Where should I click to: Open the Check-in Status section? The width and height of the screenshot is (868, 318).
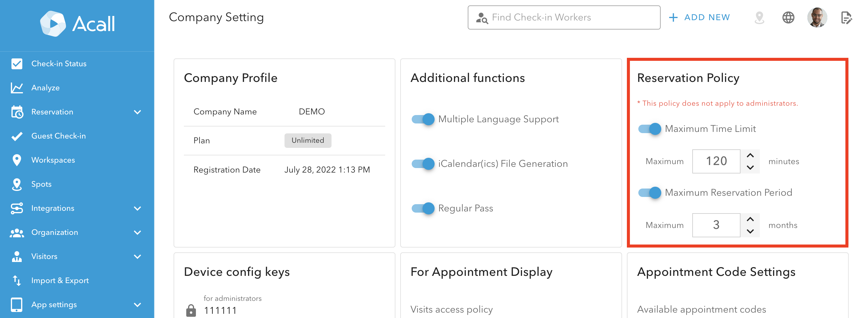point(59,64)
